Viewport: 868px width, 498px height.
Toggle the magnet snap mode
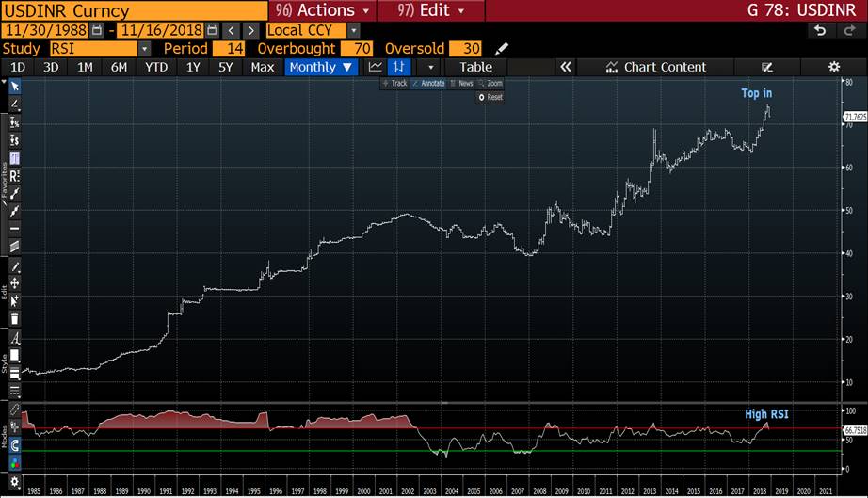[x=15, y=445]
